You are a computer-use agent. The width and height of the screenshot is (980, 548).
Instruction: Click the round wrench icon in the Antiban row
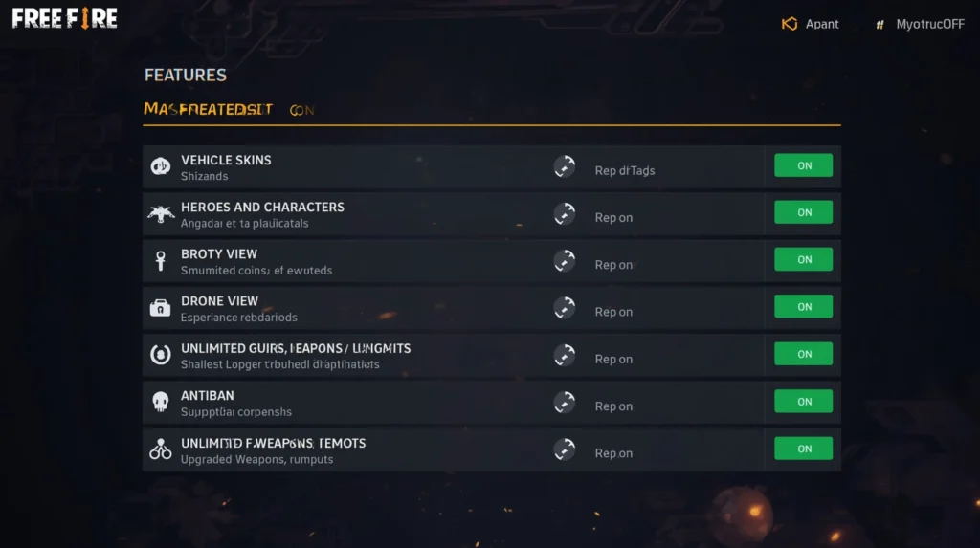565,403
